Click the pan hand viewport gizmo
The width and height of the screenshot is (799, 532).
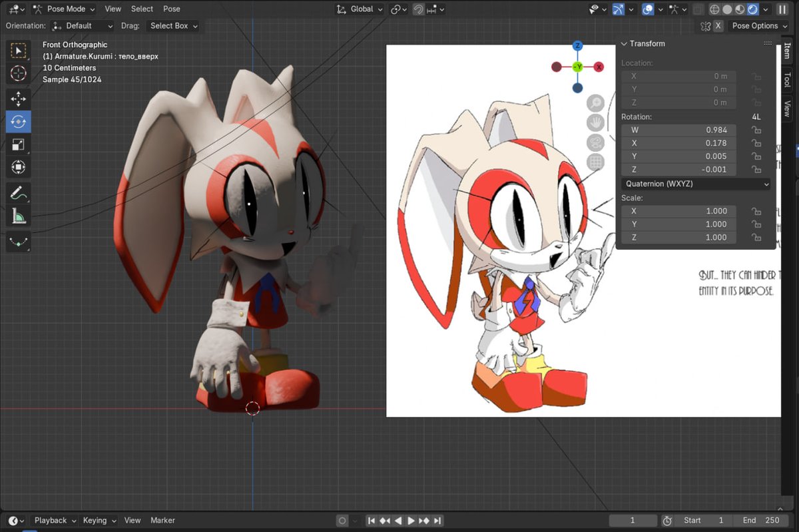595,123
